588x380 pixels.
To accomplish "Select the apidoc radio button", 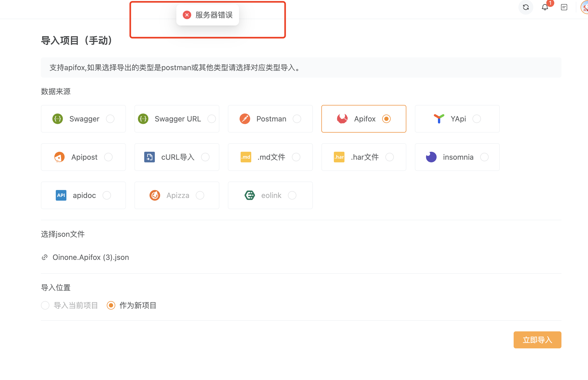I will point(107,195).
